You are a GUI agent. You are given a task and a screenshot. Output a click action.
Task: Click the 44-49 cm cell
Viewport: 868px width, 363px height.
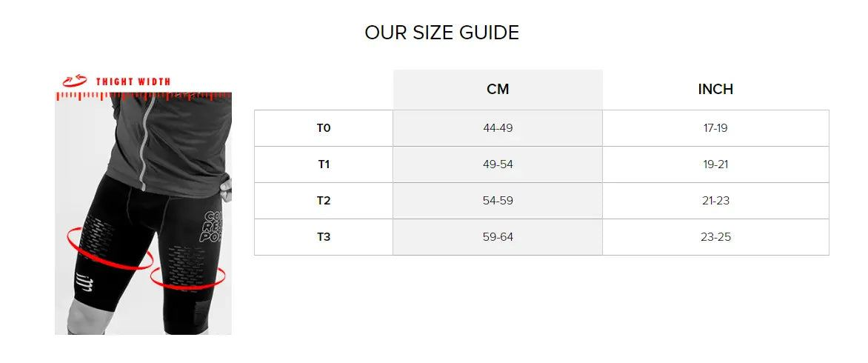[x=498, y=128]
